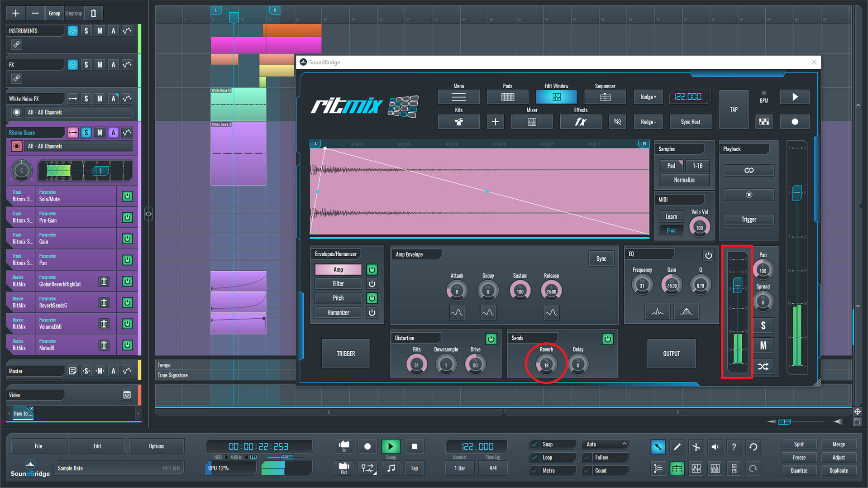
Task: Select the pencil draw tool
Action: click(677, 447)
